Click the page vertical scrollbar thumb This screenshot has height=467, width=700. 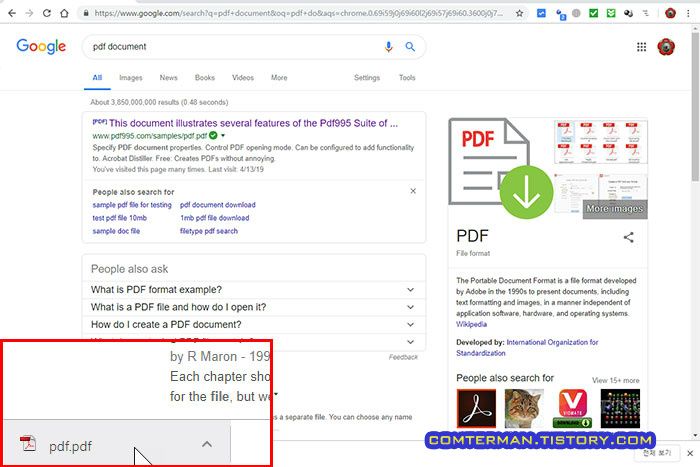pos(695,106)
